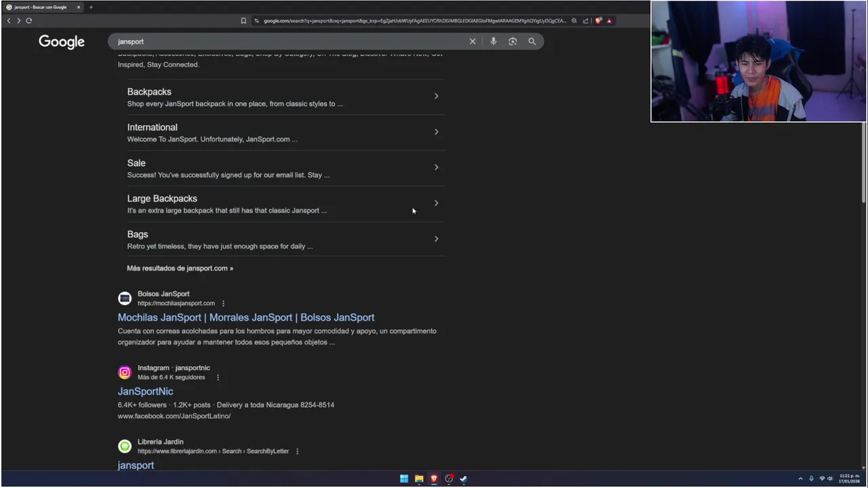Open the volume tray icon
The width and height of the screenshot is (868, 488).
[x=830, y=479]
